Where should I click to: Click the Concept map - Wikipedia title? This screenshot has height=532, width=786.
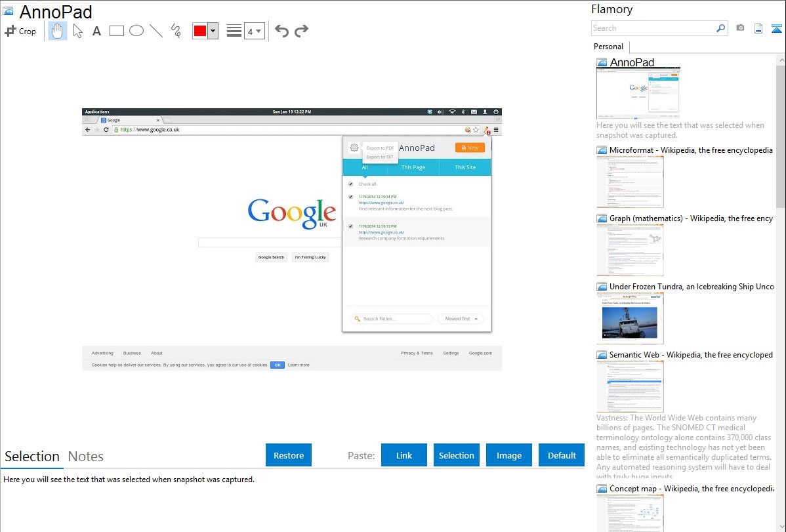tap(691, 488)
